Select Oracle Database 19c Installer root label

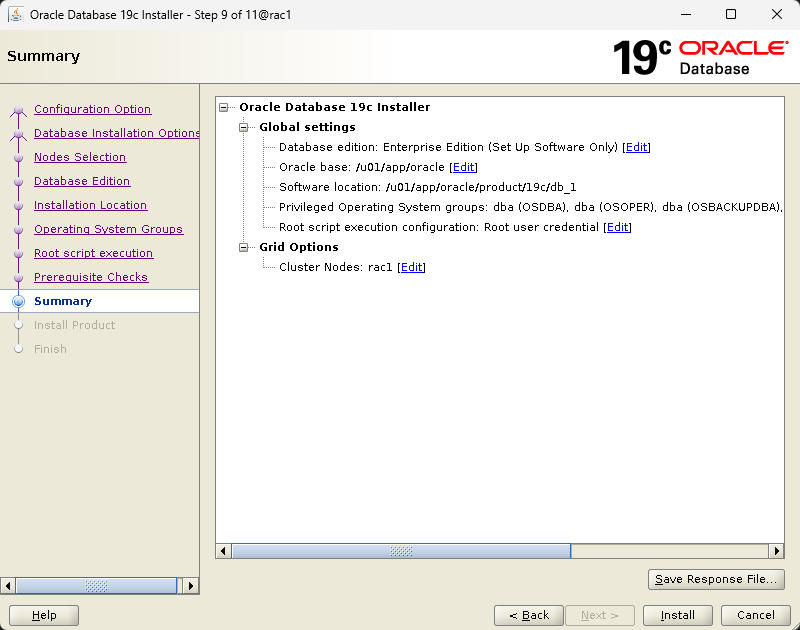click(x=335, y=107)
